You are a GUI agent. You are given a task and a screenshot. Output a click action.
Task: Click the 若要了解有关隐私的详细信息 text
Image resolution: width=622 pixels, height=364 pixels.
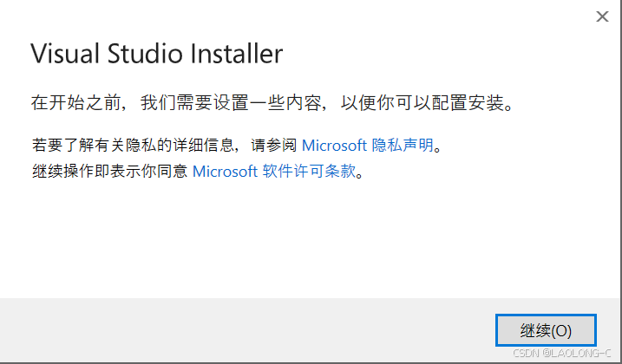(133, 145)
